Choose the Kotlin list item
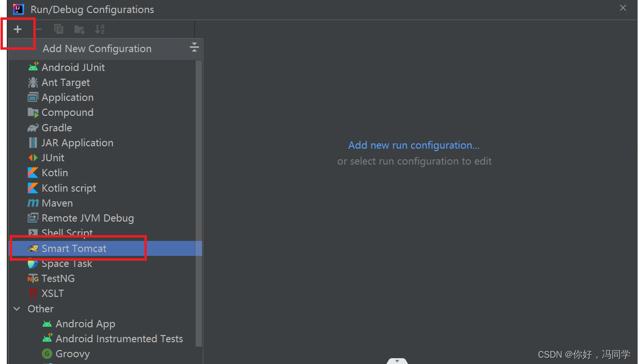This screenshot has width=638, height=364. coord(105,173)
